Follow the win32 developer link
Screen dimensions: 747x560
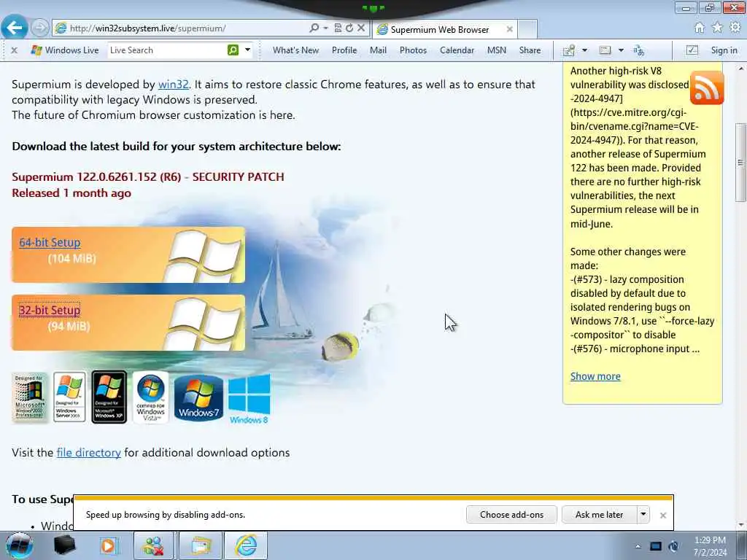coord(174,85)
